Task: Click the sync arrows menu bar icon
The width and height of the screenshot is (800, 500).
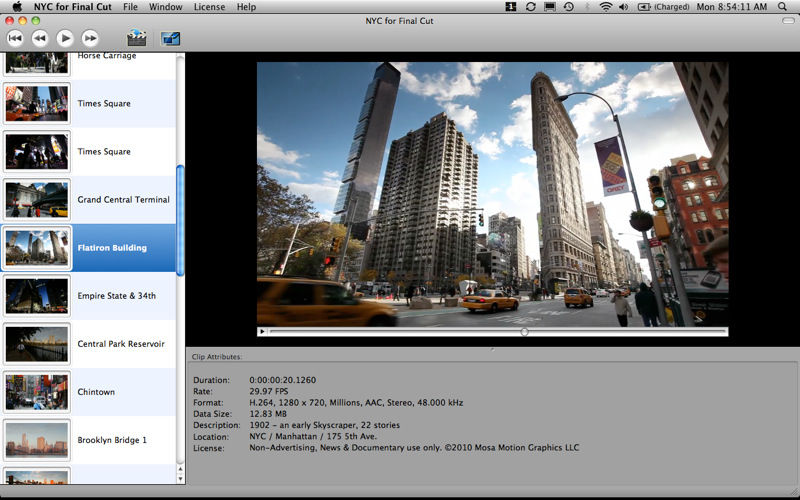Action: (531, 7)
